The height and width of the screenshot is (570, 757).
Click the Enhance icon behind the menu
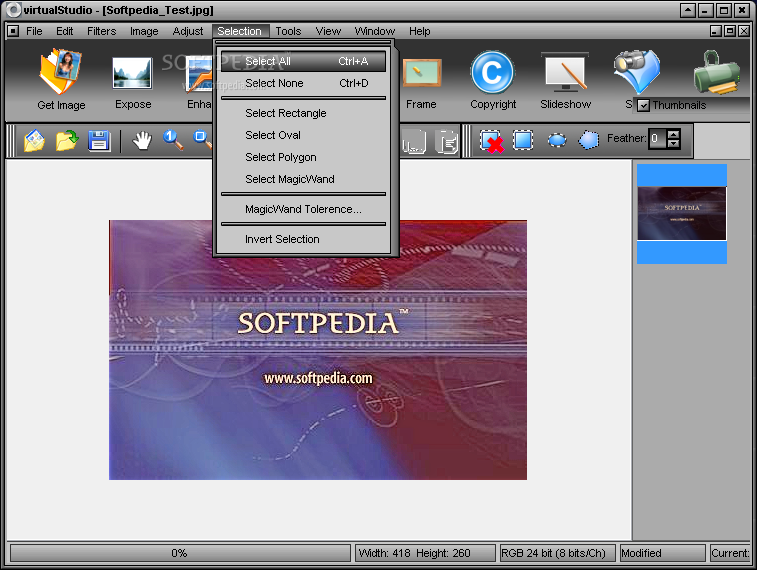(199, 72)
